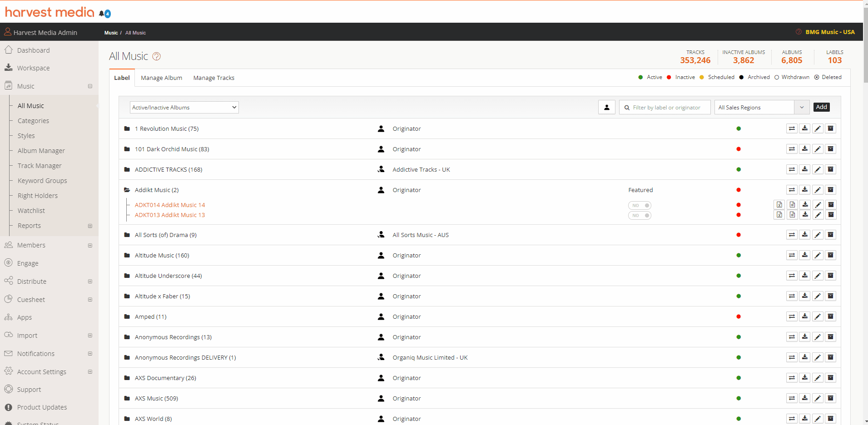Click transfer icon for Amped row
Viewport: 868px width, 425px height.
[x=792, y=316]
